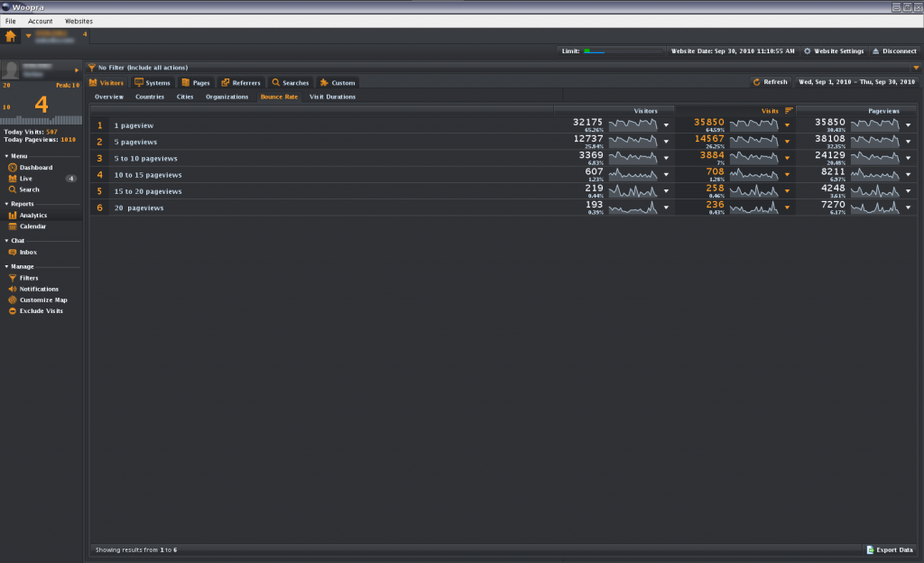Select the '1 pageview' row
This screenshot has height=563, width=924.
point(504,125)
